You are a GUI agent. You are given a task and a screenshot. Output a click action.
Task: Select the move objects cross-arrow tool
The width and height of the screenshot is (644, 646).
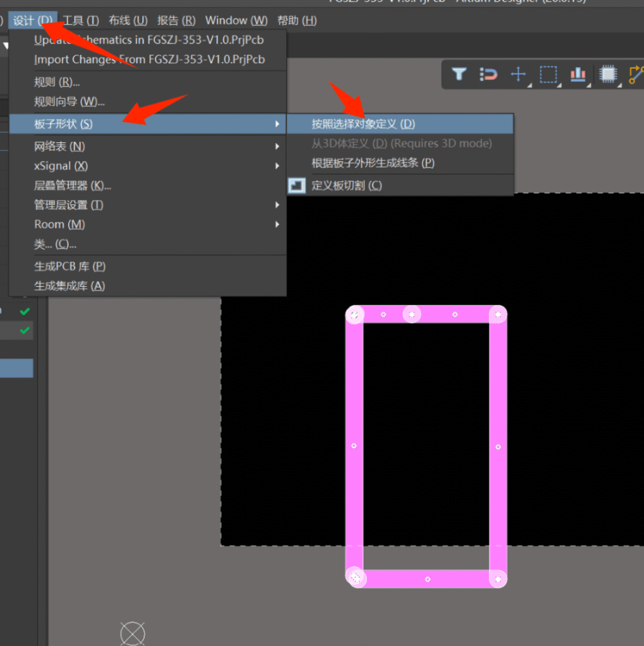[518, 74]
